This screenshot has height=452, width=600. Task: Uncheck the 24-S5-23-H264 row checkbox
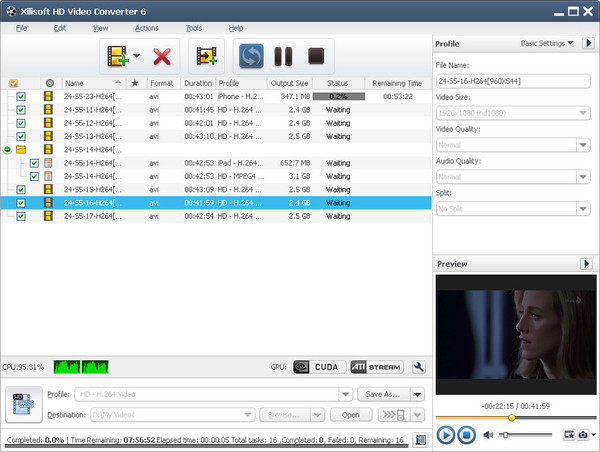[x=21, y=96]
